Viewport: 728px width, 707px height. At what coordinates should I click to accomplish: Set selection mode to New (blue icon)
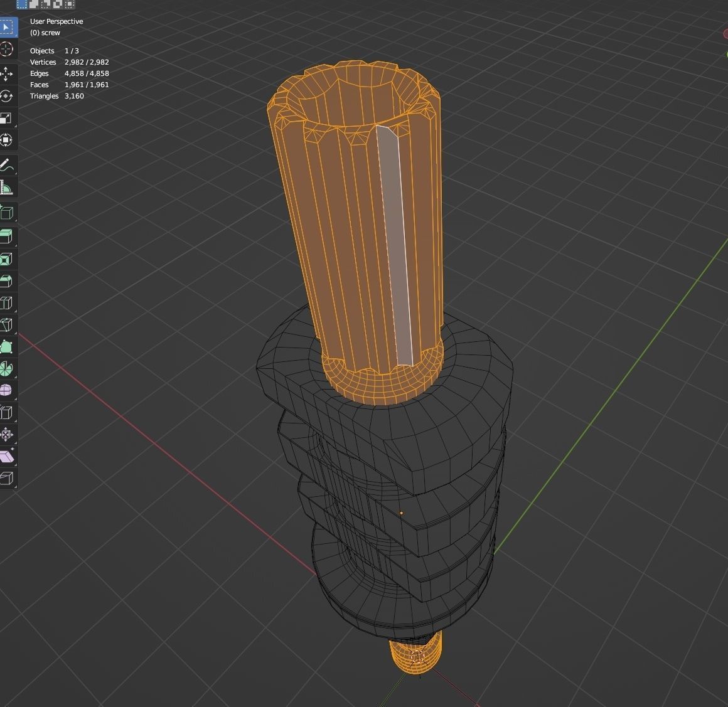(x=22, y=4)
